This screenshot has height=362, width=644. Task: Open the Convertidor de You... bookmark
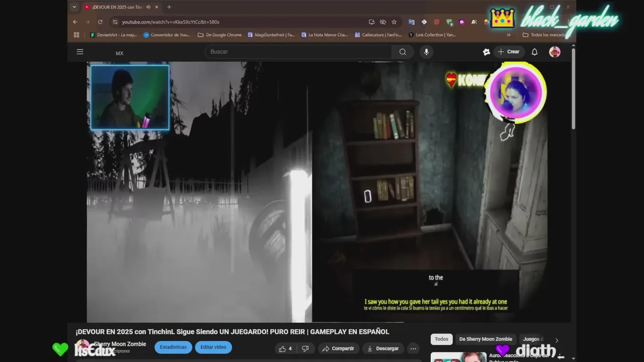click(167, 35)
